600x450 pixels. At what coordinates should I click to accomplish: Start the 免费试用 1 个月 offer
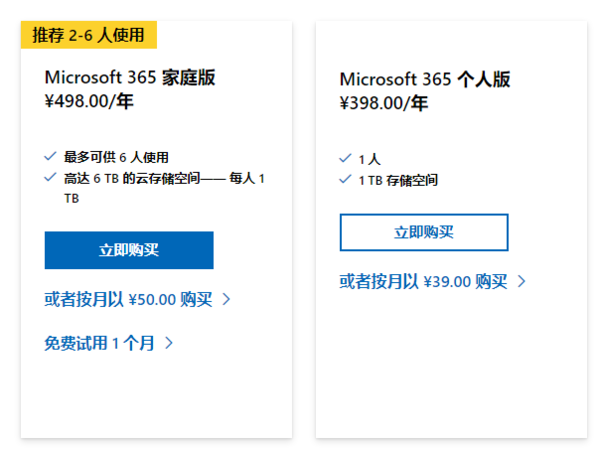100,343
